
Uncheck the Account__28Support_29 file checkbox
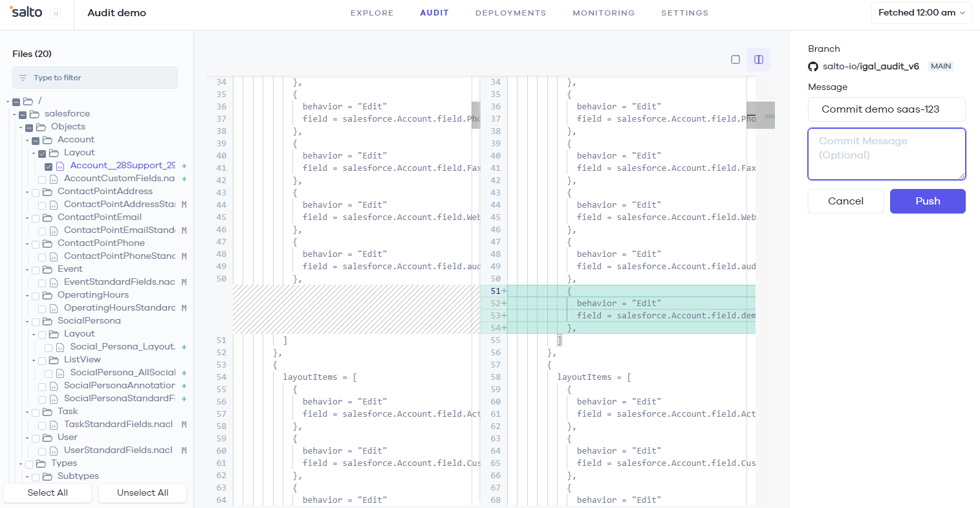click(49, 166)
